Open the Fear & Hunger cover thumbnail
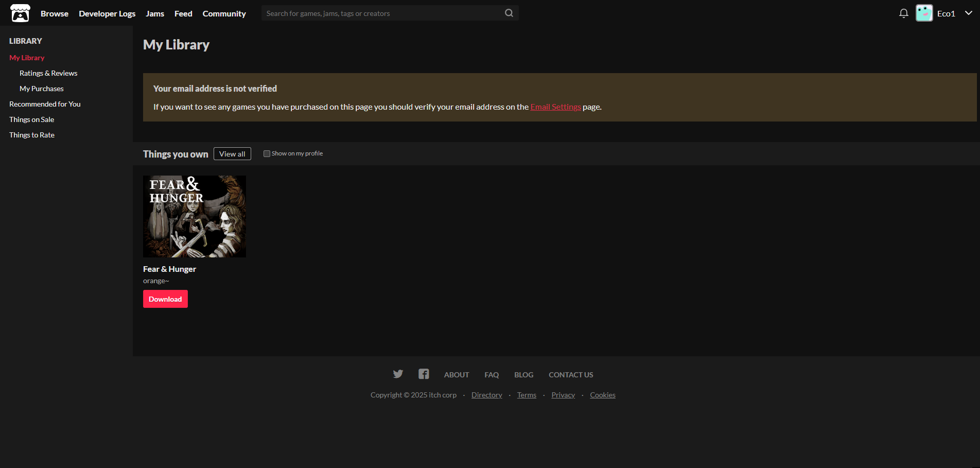Image resolution: width=980 pixels, height=468 pixels. (x=195, y=216)
